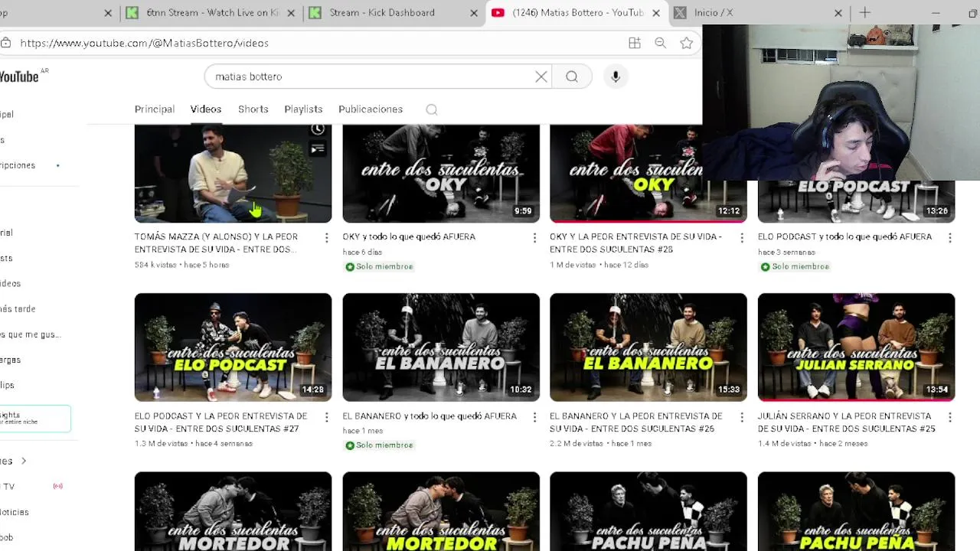Open options for JULIÁN SERRANO #25 video
The image size is (980, 551).
click(950, 417)
